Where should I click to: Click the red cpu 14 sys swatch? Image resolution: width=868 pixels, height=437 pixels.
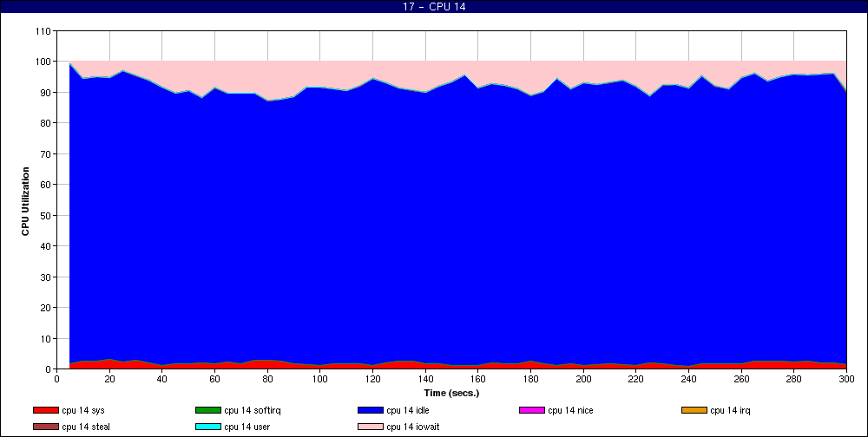46,410
